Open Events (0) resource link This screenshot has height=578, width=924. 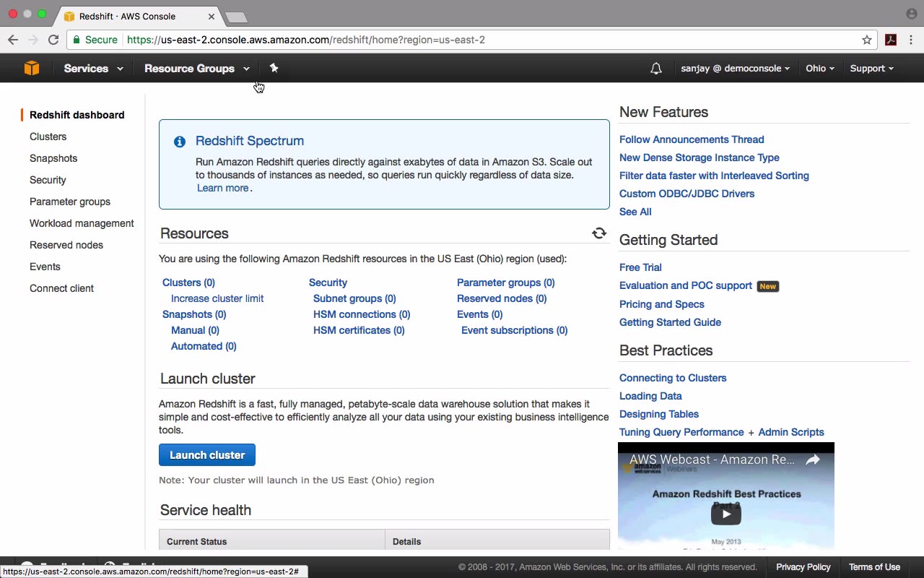point(479,314)
